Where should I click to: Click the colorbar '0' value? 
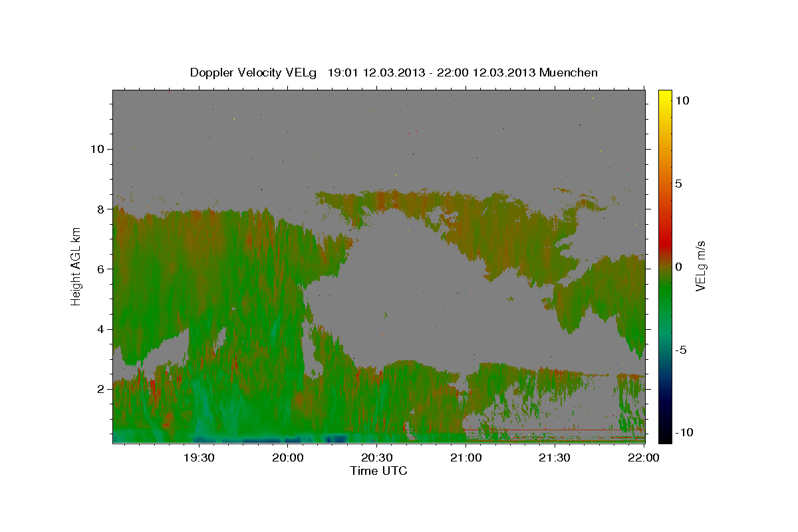click(678, 267)
